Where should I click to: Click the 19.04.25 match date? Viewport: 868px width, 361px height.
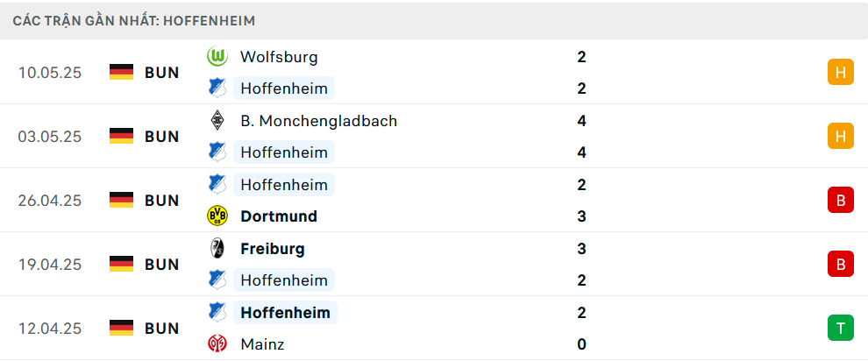pyautogui.click(x=50, y=265)
